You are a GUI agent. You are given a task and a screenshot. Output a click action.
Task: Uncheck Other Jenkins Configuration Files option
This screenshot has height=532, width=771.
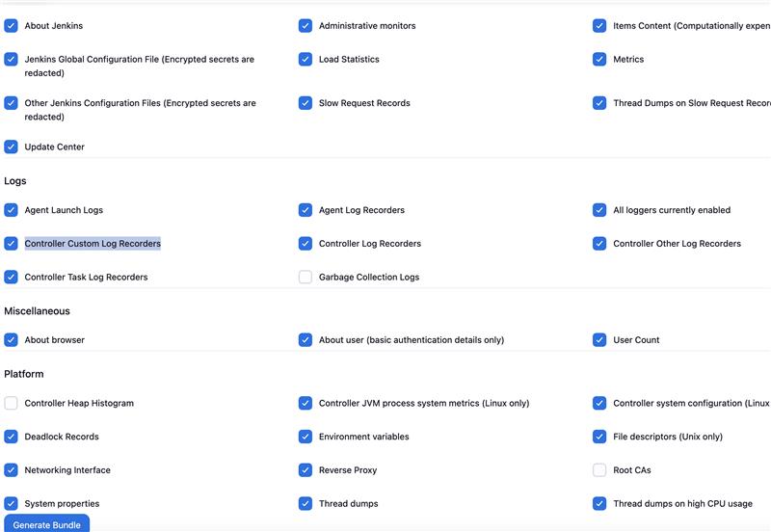pyautogui.click(x=11, y=103)
